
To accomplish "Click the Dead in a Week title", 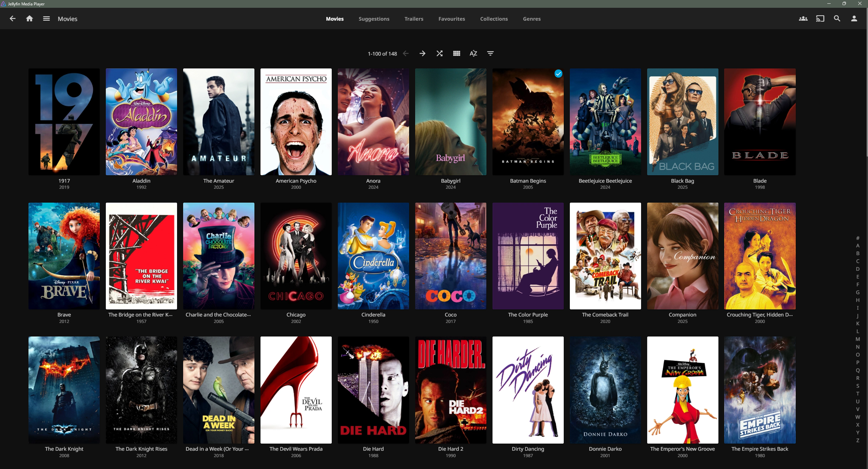I will coord(217,449).
